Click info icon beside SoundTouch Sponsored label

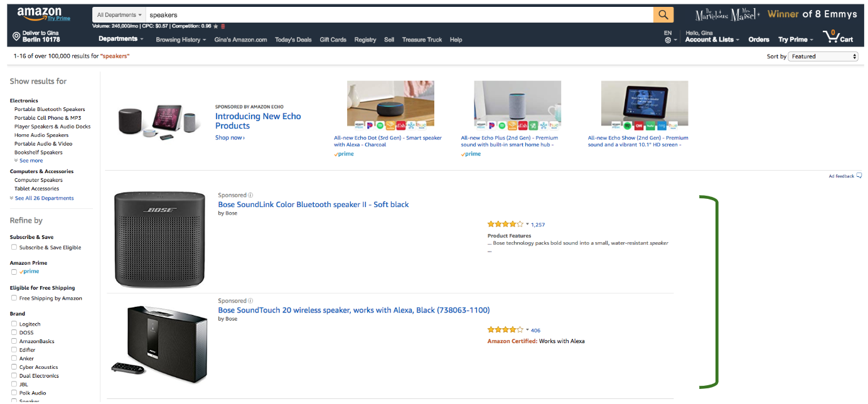pos(250,301)
